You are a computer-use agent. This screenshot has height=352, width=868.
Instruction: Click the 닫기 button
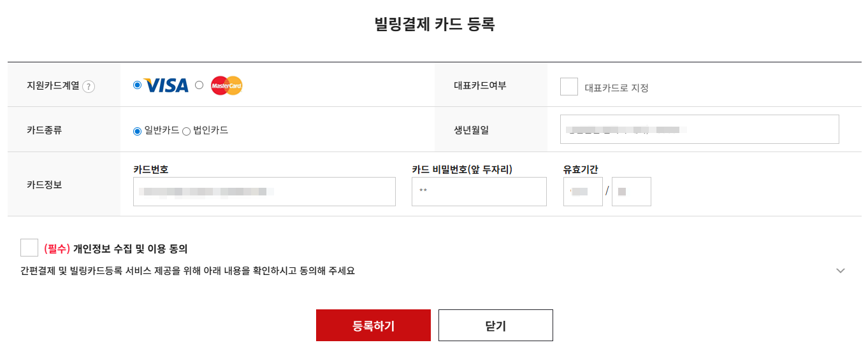[x=496, y=325]
